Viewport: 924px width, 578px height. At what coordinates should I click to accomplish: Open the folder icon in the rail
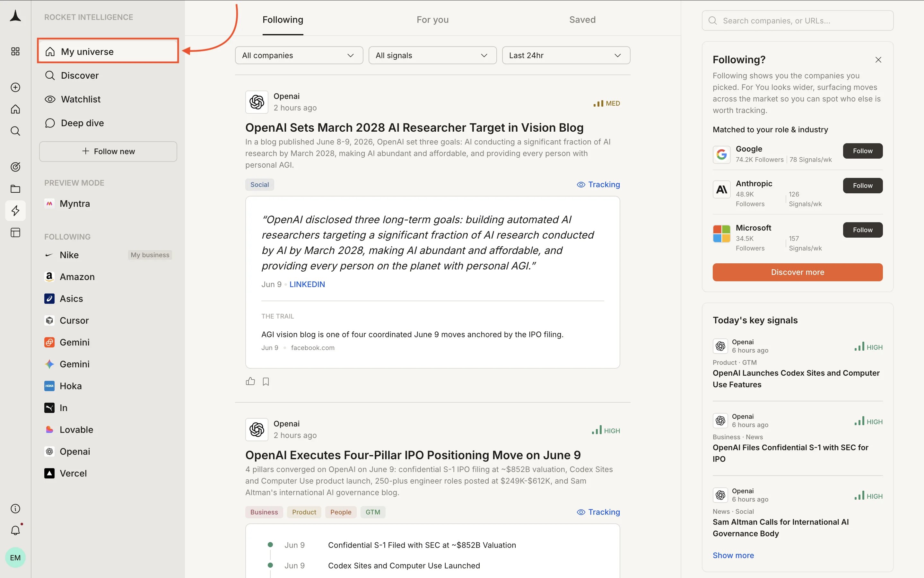(15, 188)
